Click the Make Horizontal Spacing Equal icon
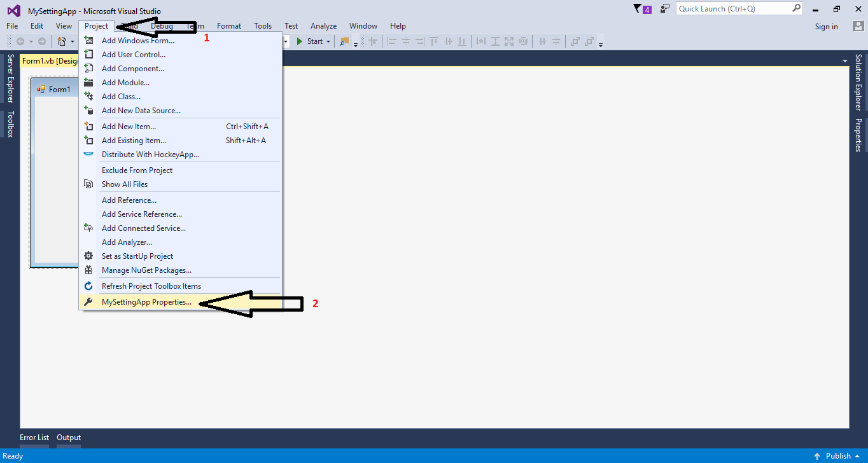 click(x=542, y=41)
